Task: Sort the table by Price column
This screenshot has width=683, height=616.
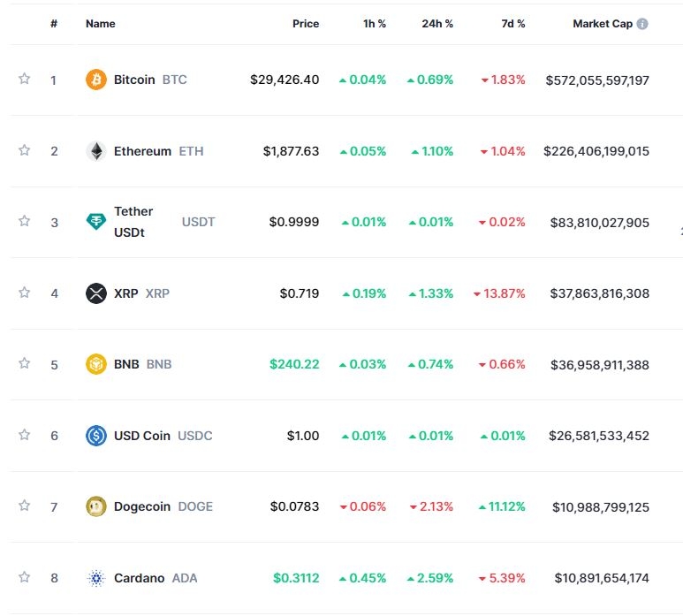Action: [x=306, y=24]
